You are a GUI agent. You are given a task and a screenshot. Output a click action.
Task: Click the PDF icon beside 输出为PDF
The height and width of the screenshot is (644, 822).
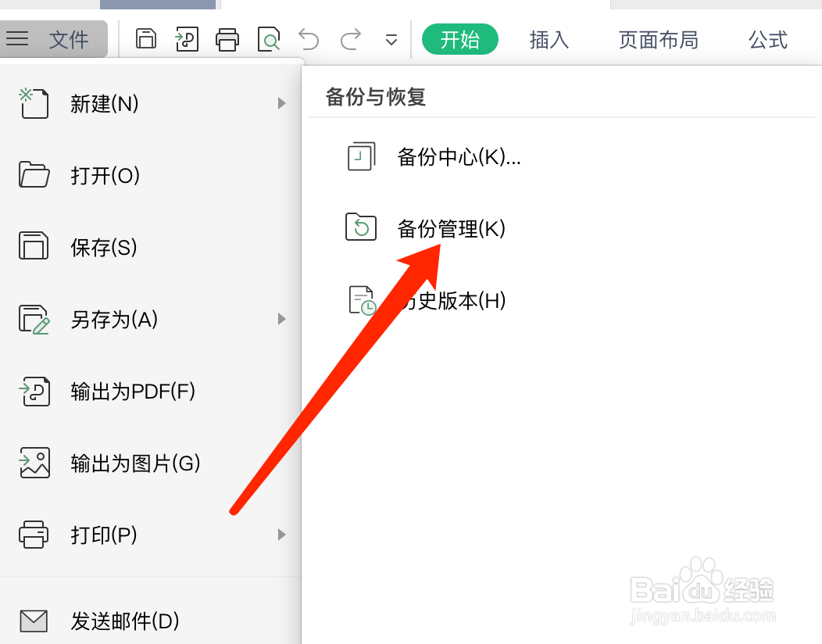click(34, 392)
